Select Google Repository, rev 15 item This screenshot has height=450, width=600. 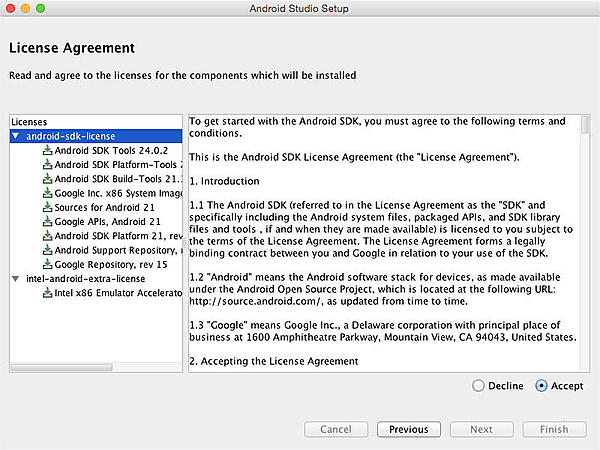click(x=110, y=264)
